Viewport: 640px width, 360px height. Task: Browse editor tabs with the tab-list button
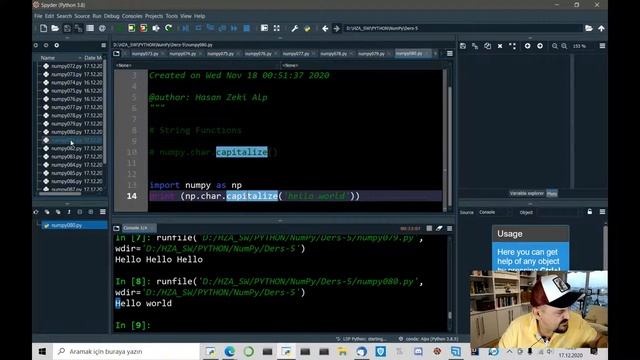[116, 53]
